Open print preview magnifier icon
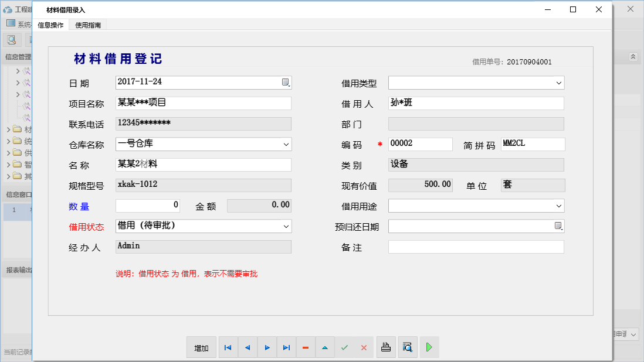Viewport: 644px width, 362px height. [x=408, y=347]
